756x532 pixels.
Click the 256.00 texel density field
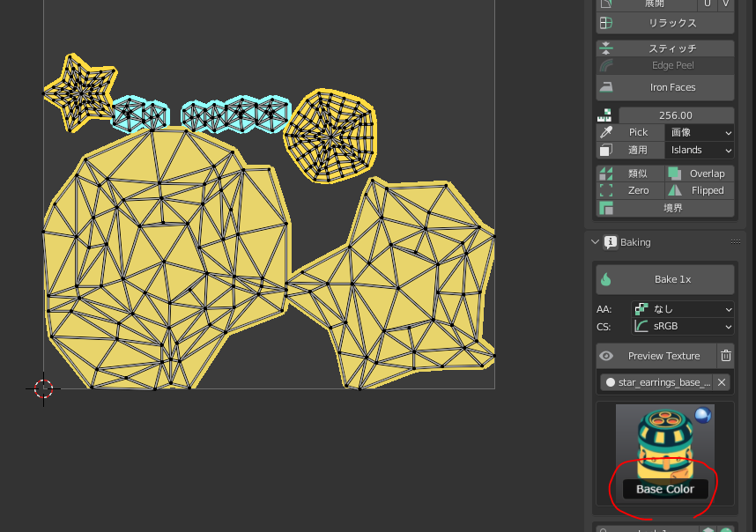[x=676, y=115]
